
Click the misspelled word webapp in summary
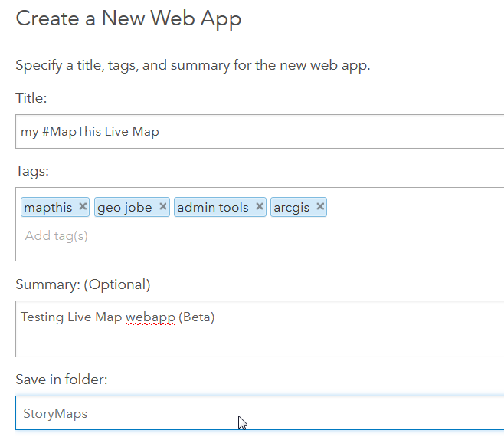[150, 317]
